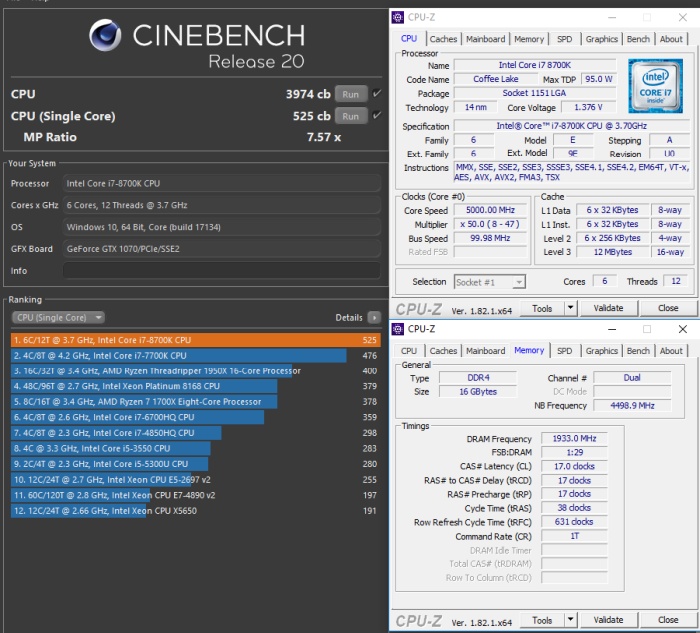Select Memory tab in upper CPU-Z
Image resolution: width=700 pixels, height=633 pixels.
[529, 39]
